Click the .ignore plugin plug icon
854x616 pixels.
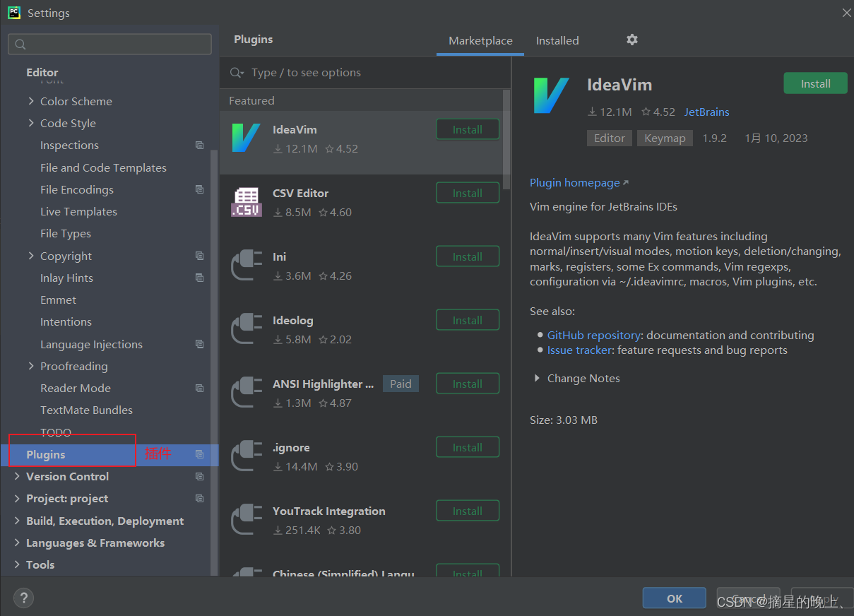pos(247,456)
